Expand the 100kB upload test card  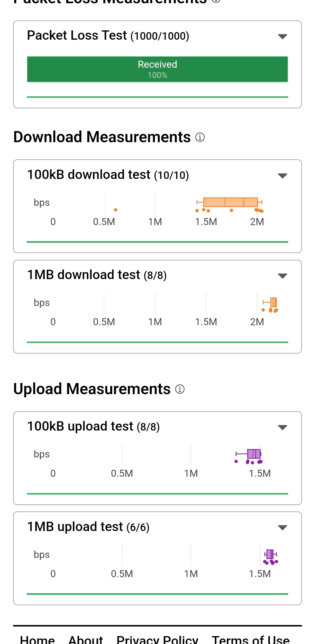[x=282, y=427]
